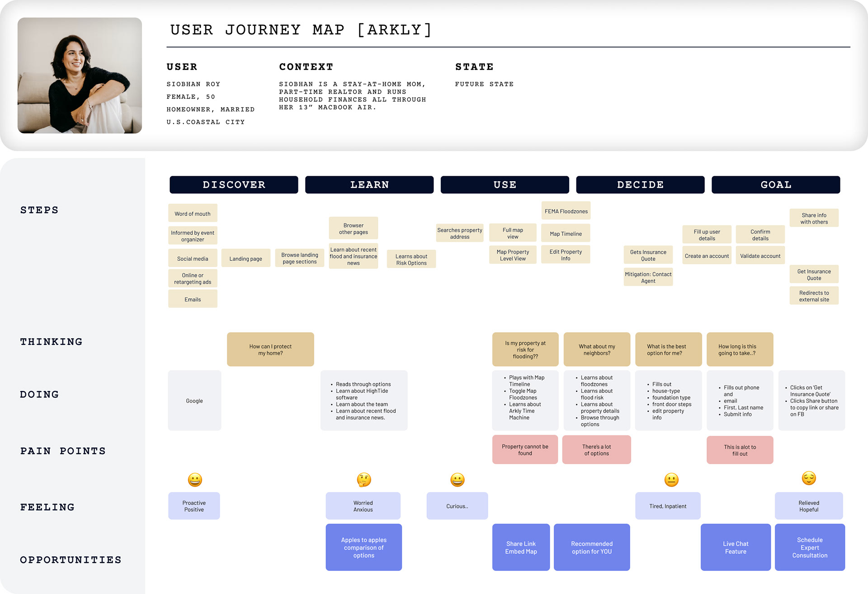Select 'How long is this going to take..?' card
The width and height of the screenshot is (868, 594).
(x=740, y=349)
